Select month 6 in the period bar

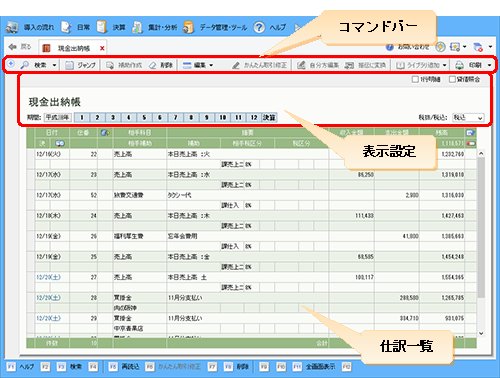[x=160, y=117]
